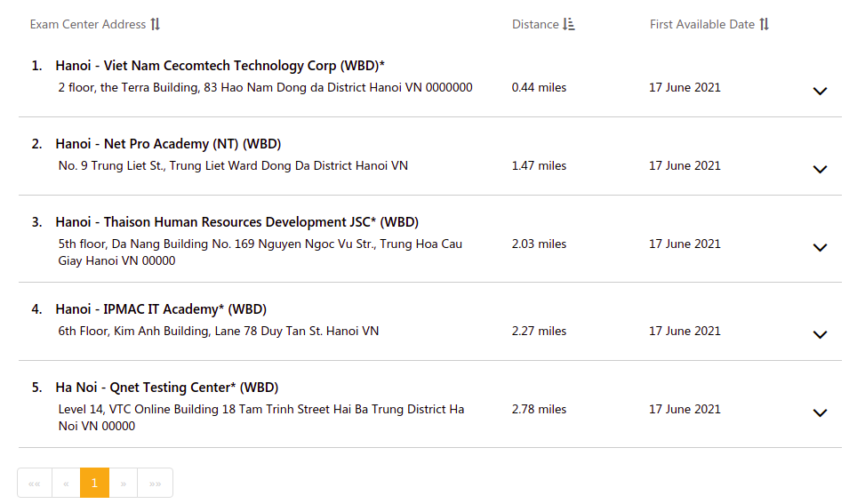Go to next page of results
This screenshot has width=857, height=504.
point(124,484)
